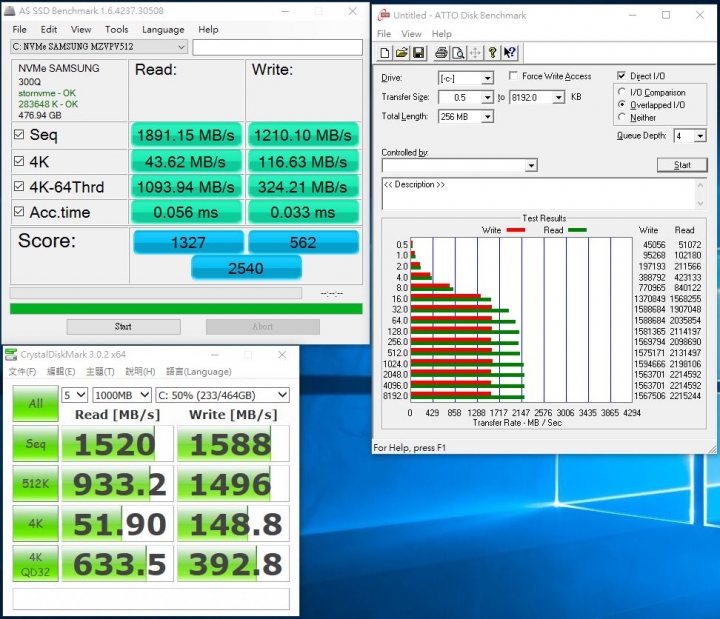Click the Print icon in ATTO toolbar
Viewport: 720px width, 619px height.
(441, 53)
